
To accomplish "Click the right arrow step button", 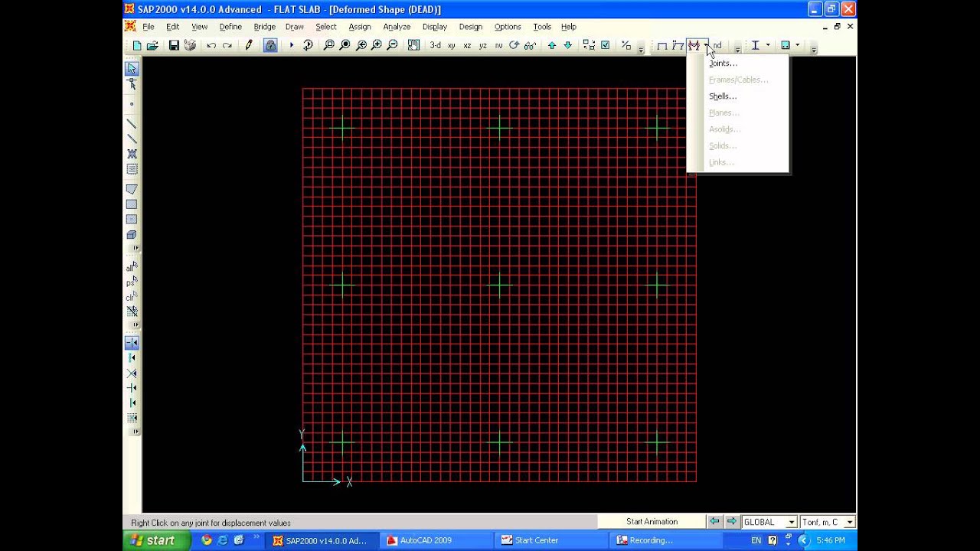I will coord(732,522).
